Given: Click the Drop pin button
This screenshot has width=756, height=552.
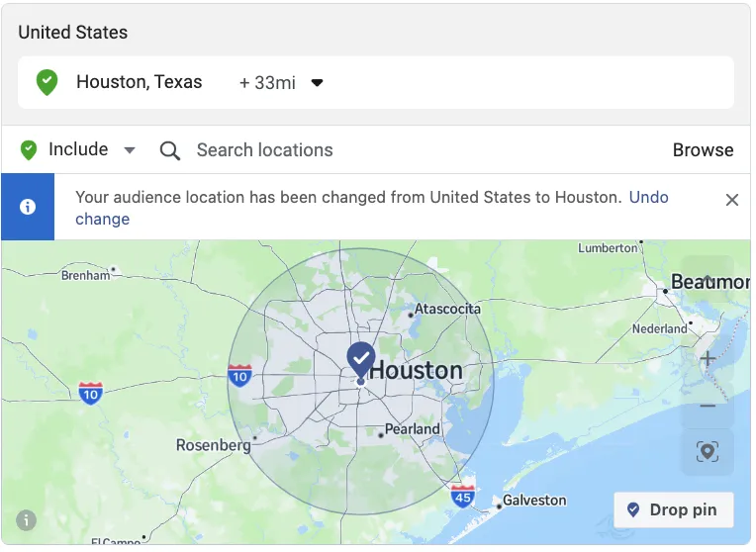Looking at the screenshot, I should click(674, 509).
